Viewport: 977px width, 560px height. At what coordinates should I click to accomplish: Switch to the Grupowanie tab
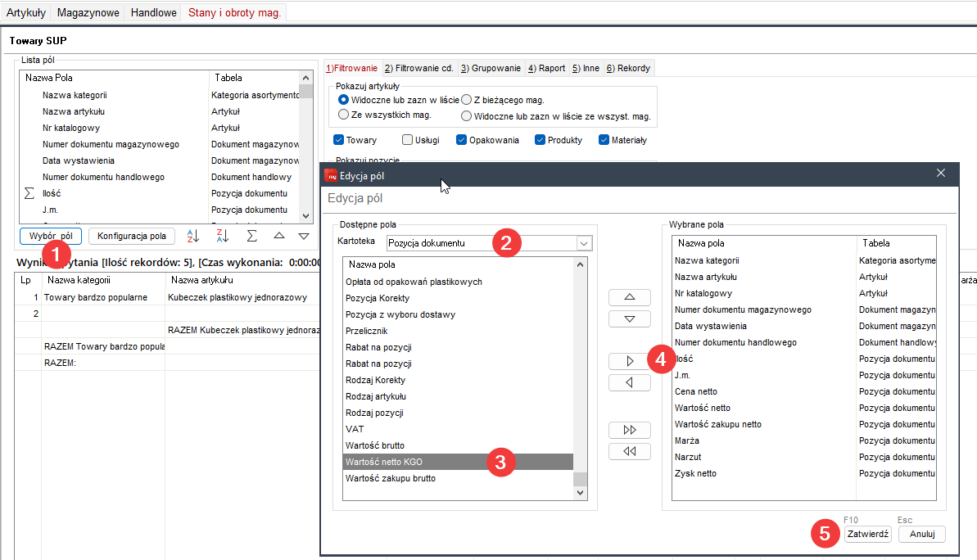point(490,68)
